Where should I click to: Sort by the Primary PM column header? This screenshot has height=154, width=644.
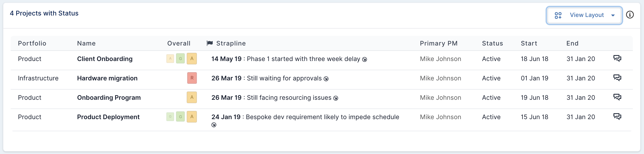coord(438,43)
